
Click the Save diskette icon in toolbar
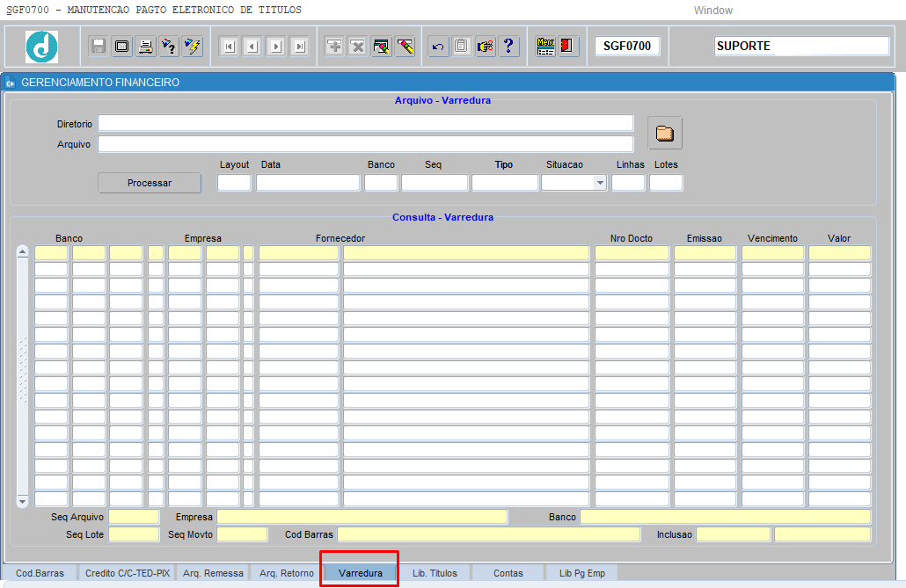(99, 47)
